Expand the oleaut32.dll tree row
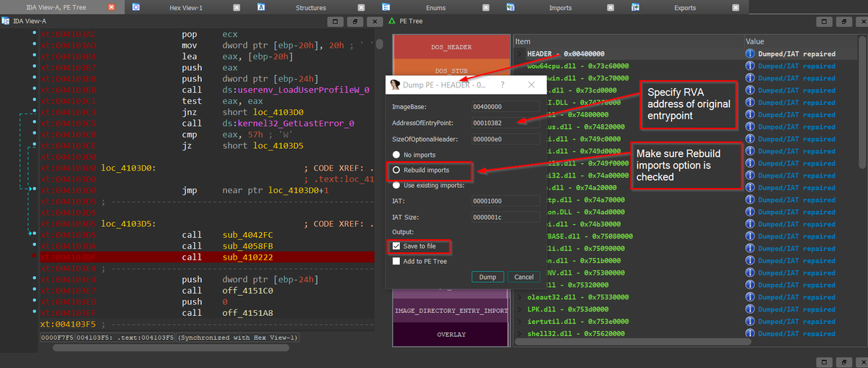The height and width of the screenshot is (368, 868). 519,297
